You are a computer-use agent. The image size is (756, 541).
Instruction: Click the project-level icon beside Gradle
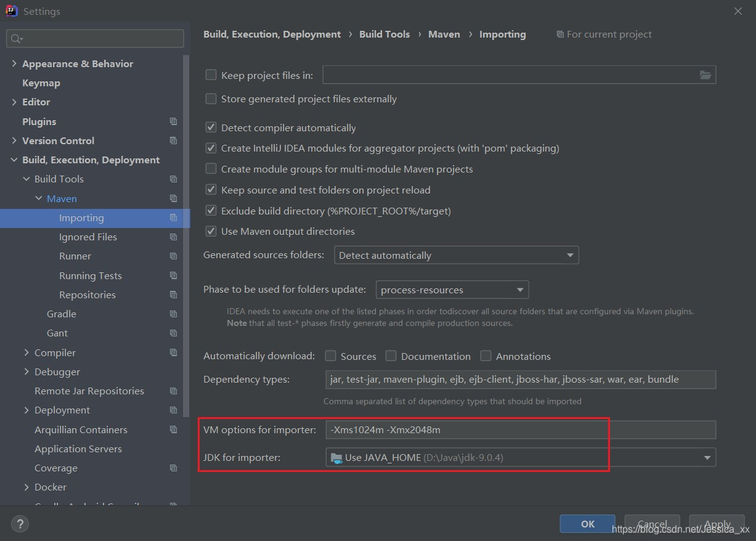point(173,314)
